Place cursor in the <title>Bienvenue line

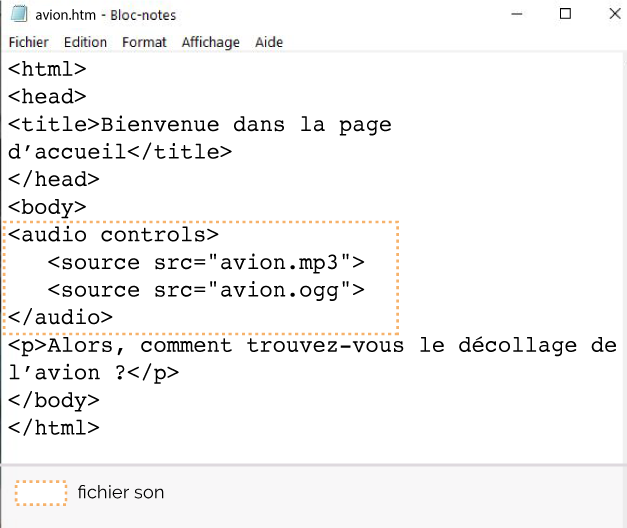200,125
